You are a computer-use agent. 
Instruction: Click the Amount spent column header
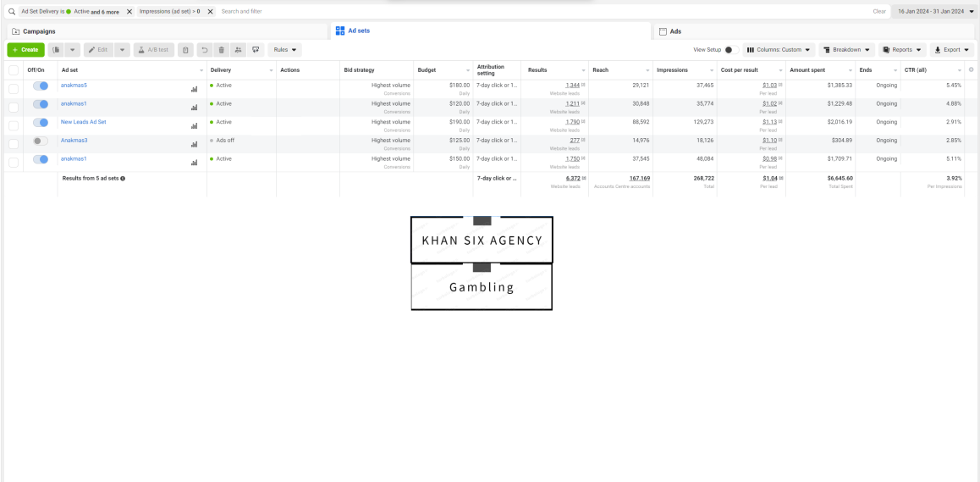pos(809,70)
